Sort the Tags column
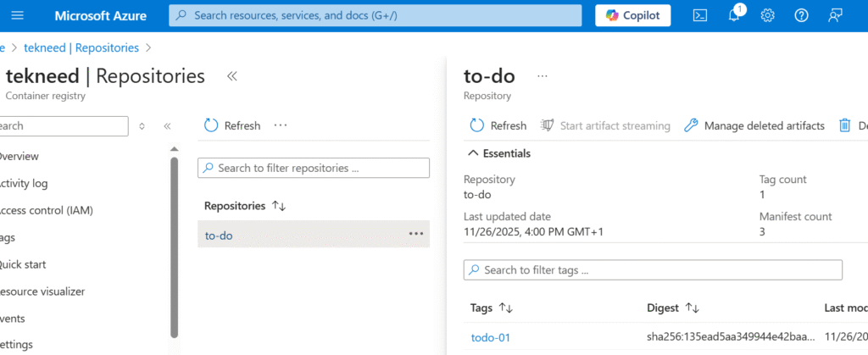This screenshot has width=868, height=355. pos(506,308)
